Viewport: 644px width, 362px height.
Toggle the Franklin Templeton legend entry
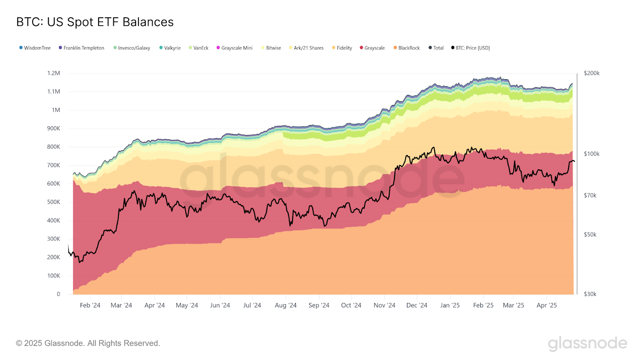(x=82, y=48)
